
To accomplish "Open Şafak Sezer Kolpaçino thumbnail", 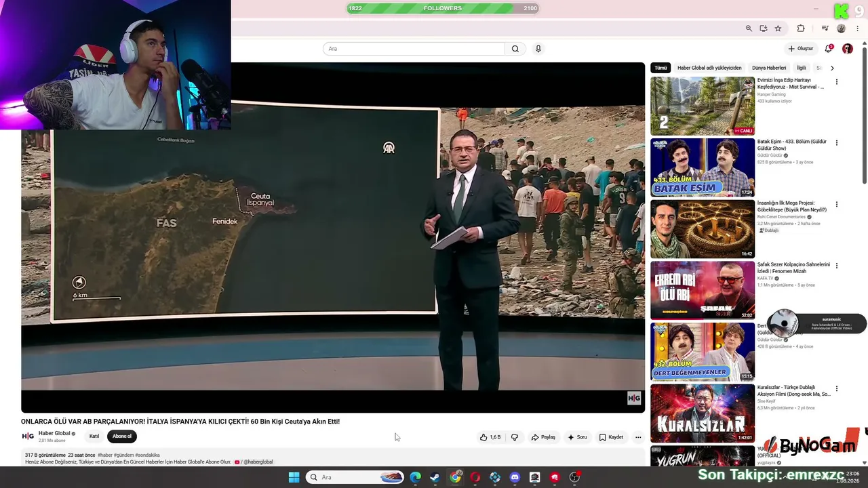I will (703, 290).
